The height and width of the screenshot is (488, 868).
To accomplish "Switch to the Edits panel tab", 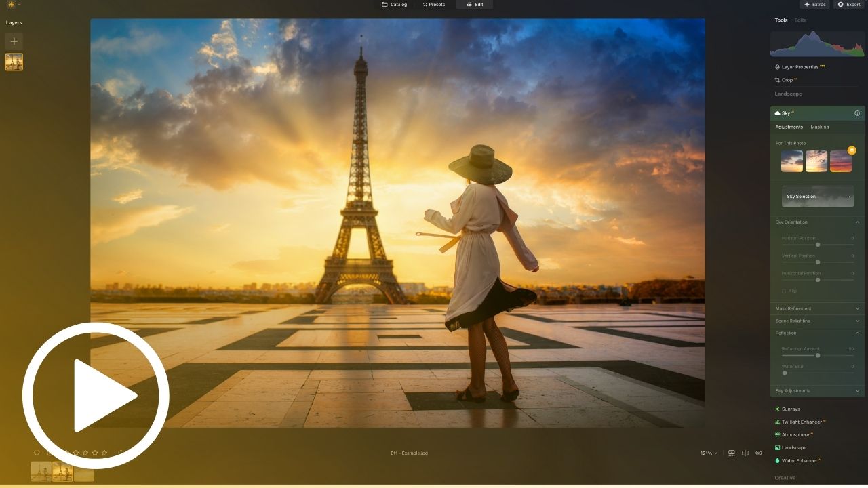I will pyautogui.click(x=800, y=20).
